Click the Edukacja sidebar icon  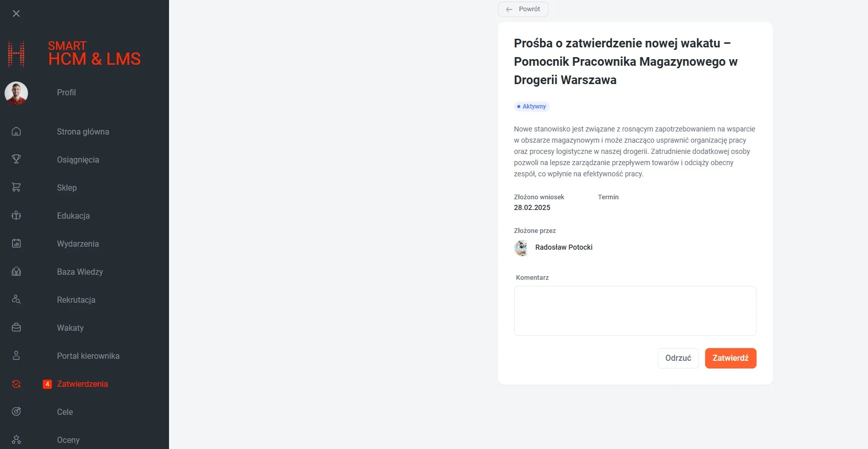[16, 216]
